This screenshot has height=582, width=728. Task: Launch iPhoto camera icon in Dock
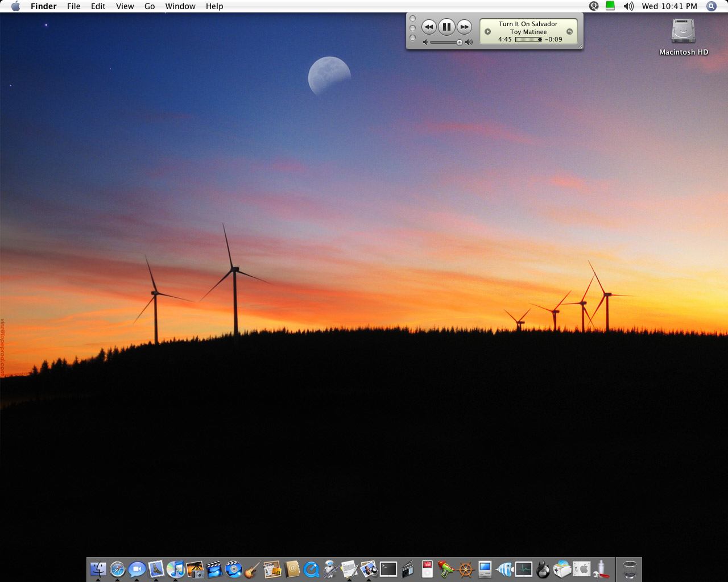pos(195,569)
